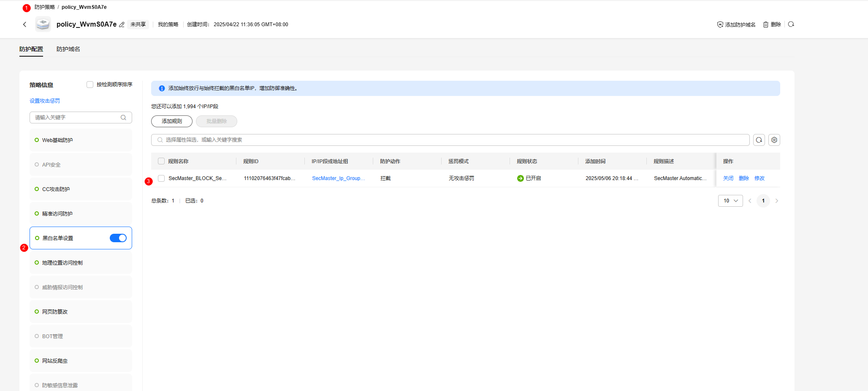Go to the next page arrow
The height and width of the screenshot is (391, 868).
(x=777, y=201)
